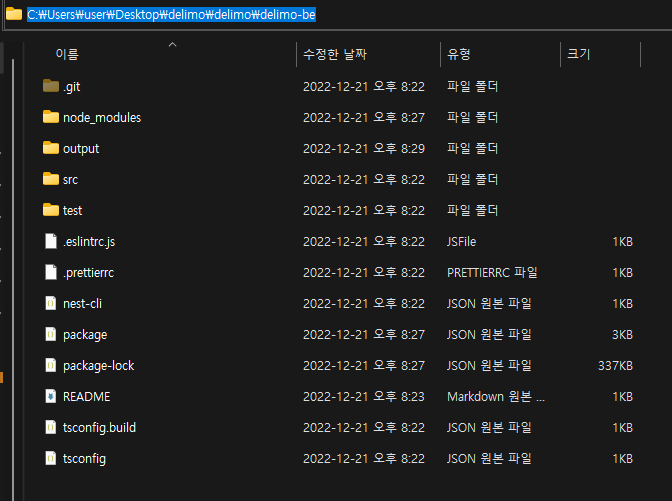The width and height of the screenshot is (672, 501).
Task: Select the src folder icon
Action: [51, 179]
